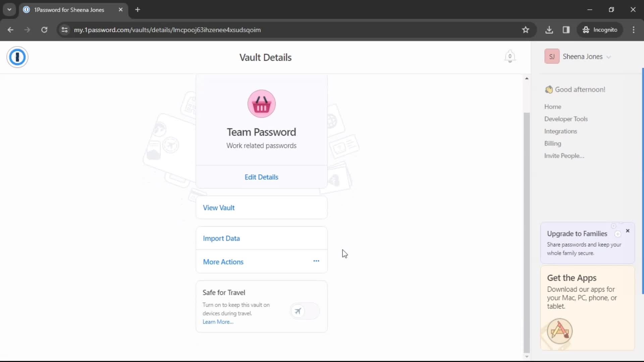The height and width of the screenshot is (362, 644).
Task: Click the Invite People menu item
Action: coord(565,155)
